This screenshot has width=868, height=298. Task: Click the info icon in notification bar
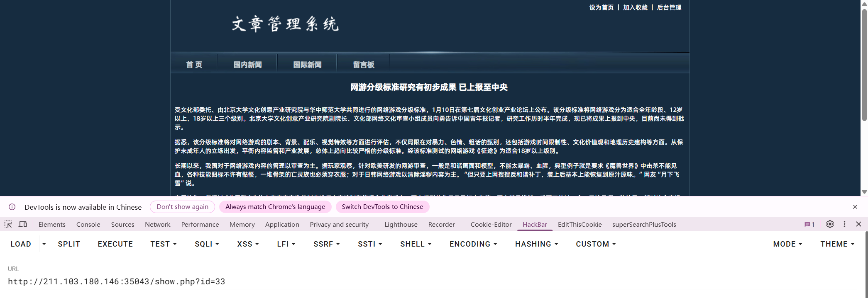click(12, 207)
